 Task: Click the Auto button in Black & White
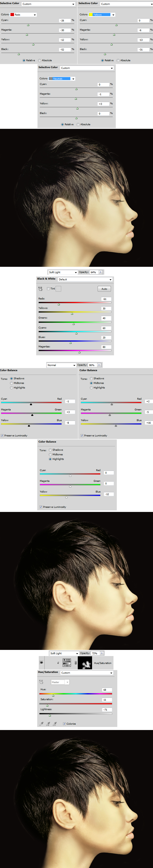104,289
